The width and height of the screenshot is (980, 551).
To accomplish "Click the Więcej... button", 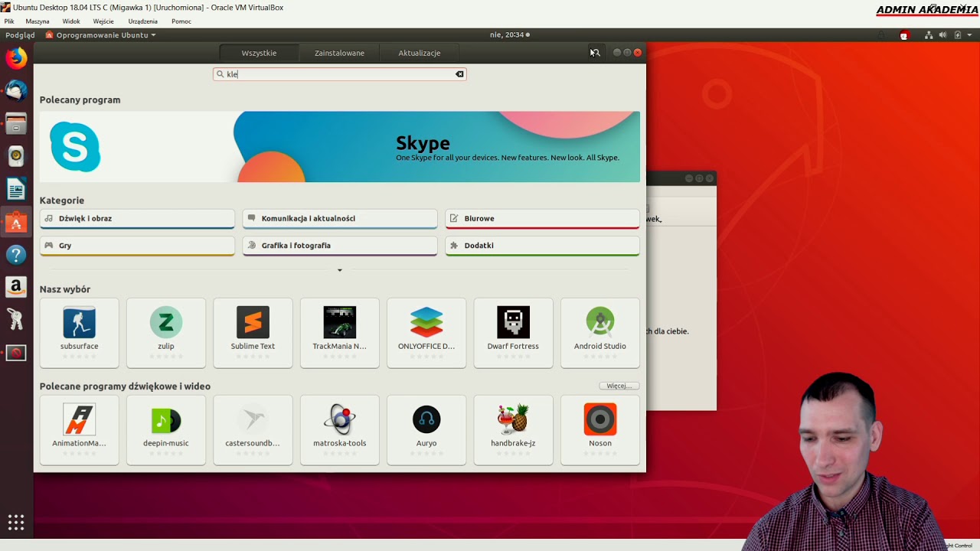I will [619, 386].
